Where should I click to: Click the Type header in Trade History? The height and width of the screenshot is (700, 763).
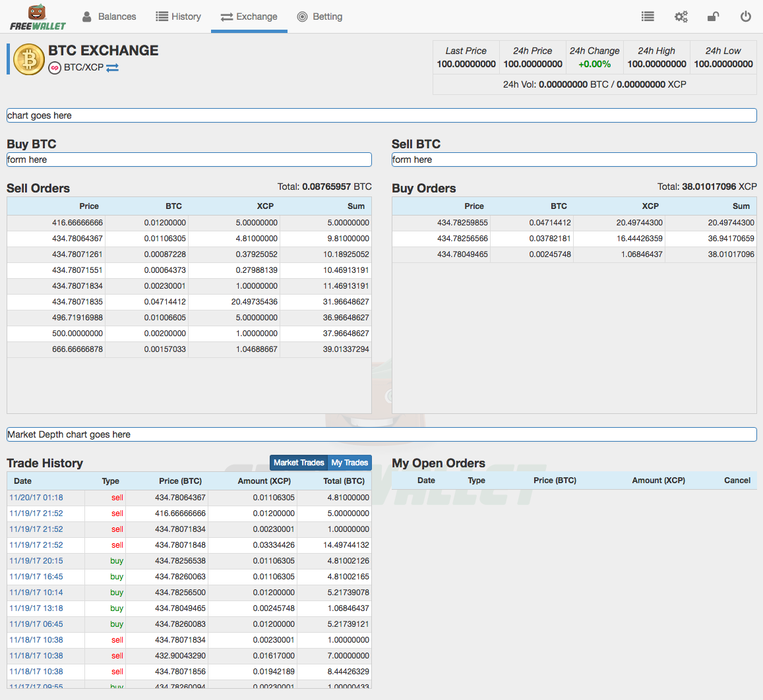[x=110, y=481]
